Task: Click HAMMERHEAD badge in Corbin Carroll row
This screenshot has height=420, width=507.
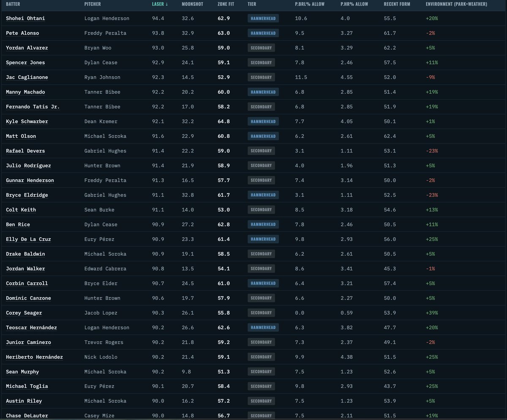Action: [x=263, y=284]
